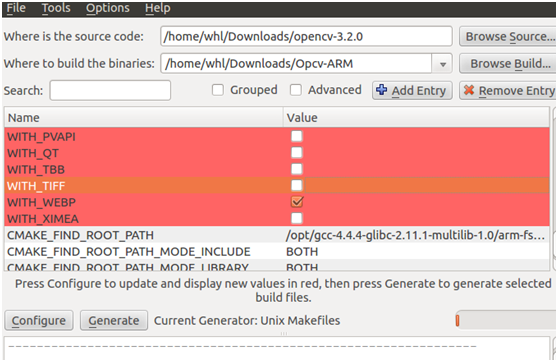Select the WITH_TBB entry name
559x363 pixels.
[x=36, y=170]
